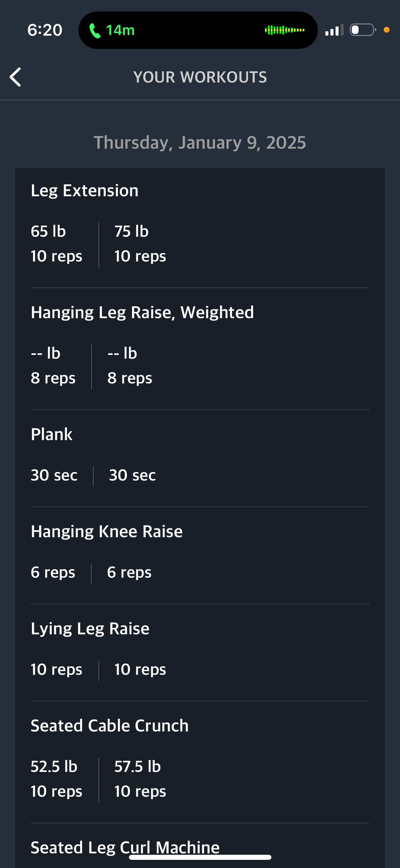Tap the home indicator bar
The width and height of the screenshot is (400, 868).
pyautogui.click(x=200, y=857)
